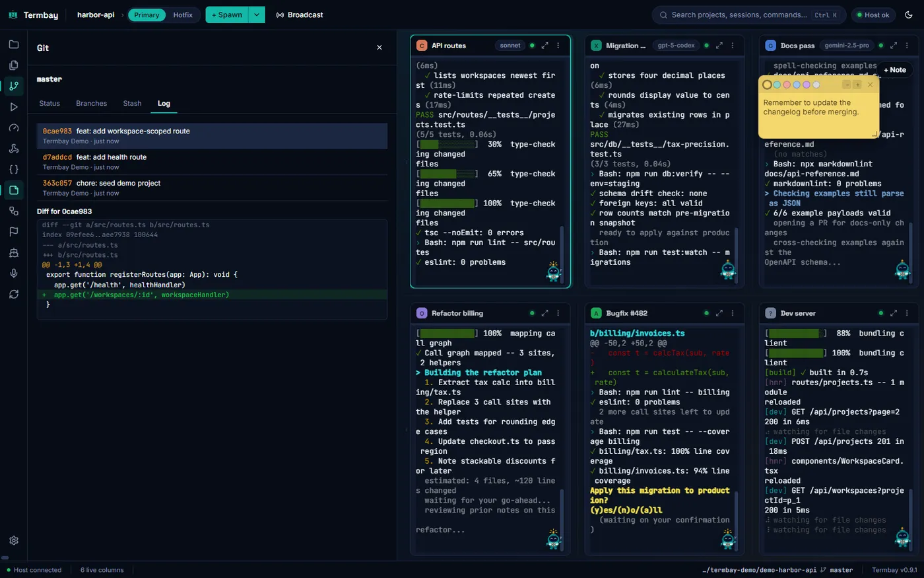
Task: Click the sync refresh sidebar icon
Action: coord(14,294)
